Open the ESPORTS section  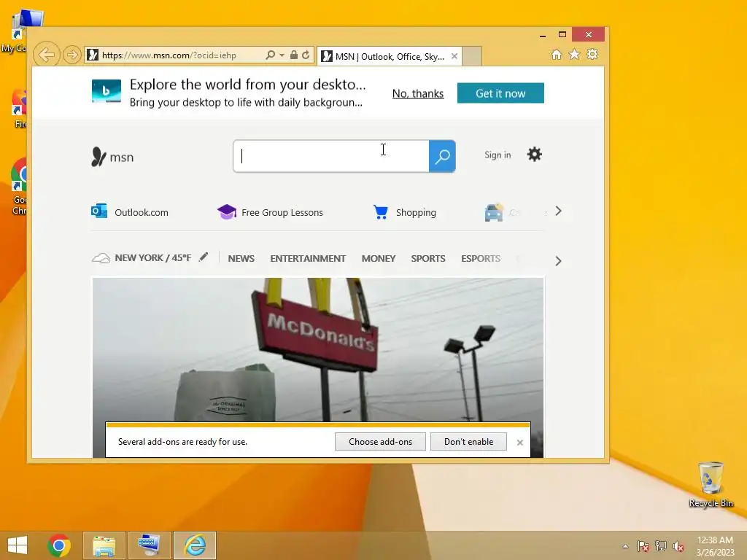click(481, 259)
